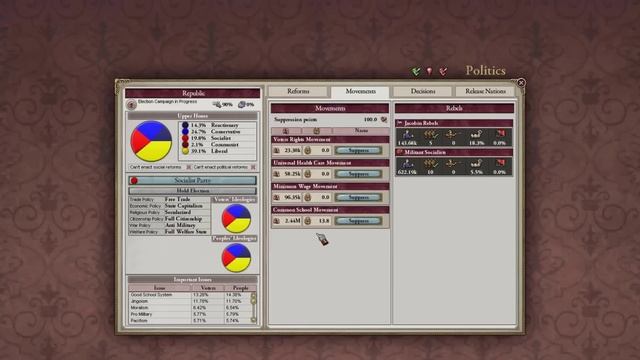
Task: Click the Upper House pie chart
Action: [x=151, y=141]
